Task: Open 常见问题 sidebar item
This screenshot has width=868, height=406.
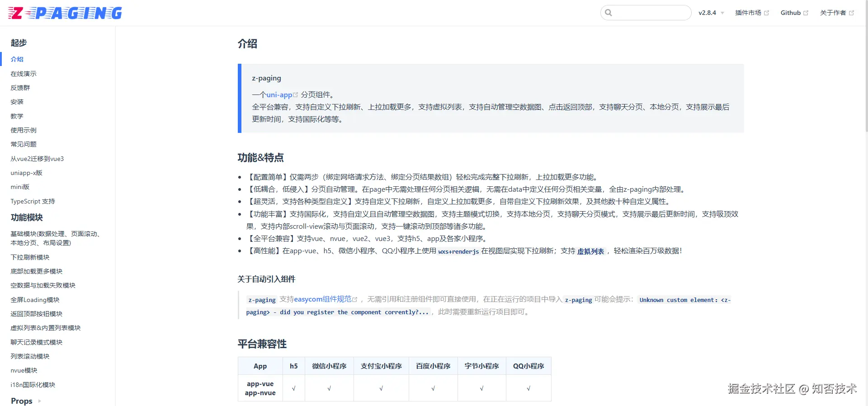Action: coord(24,144)
